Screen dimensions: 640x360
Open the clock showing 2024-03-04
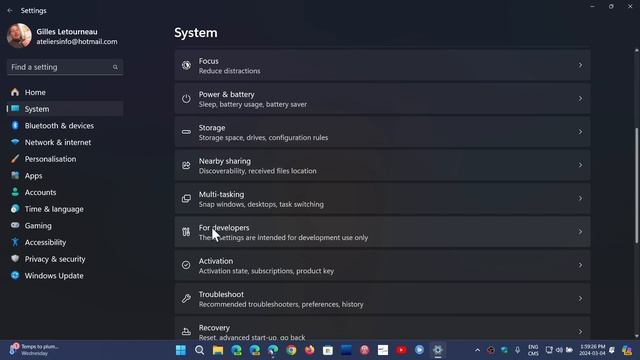[x=592, y=350]
